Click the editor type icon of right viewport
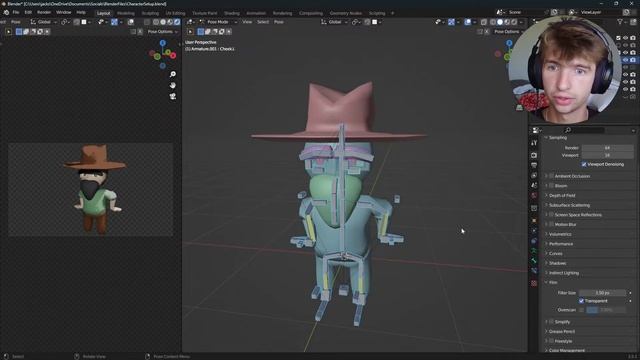This screenshot has height=360, width=640. tap(190, 22)
